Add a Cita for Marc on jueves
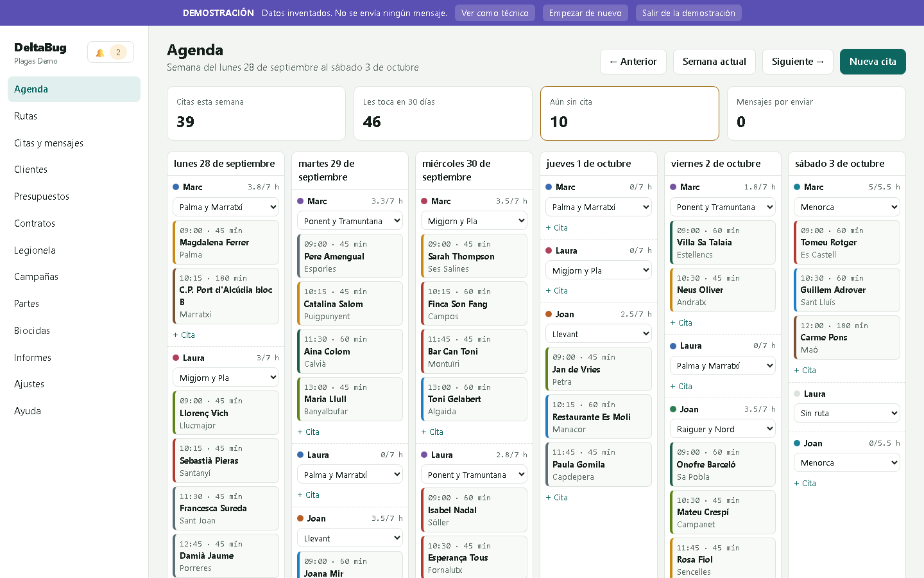Image resolution: width=924 pixels, height=578 pixels. (x=557, y=228)
